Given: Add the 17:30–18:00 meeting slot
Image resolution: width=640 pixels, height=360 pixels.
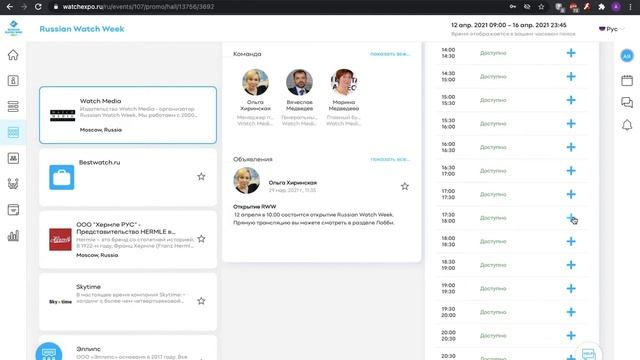Looking at the screenshot, I should tap(571, 218).
